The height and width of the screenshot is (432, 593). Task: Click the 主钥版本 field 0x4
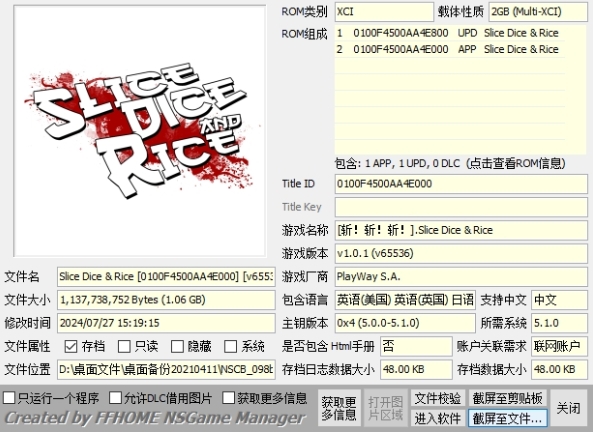pyautogui.click(x=405, y=323)
